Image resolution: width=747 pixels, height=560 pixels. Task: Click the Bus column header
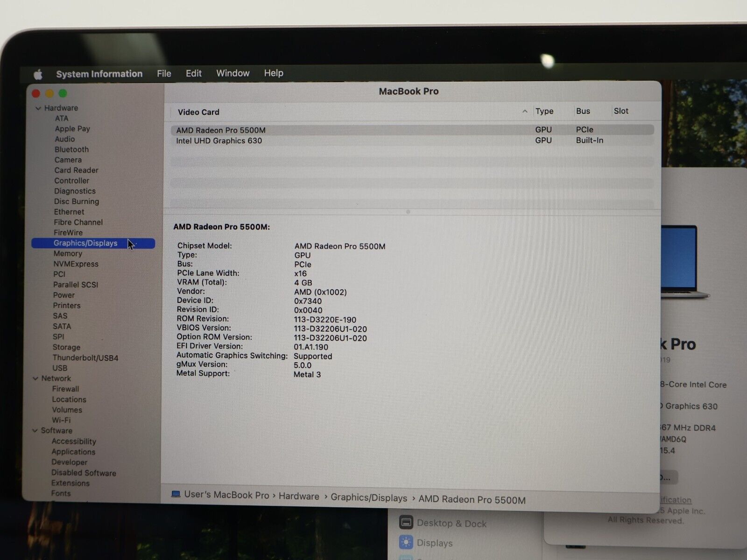click(x=583, y=111)
